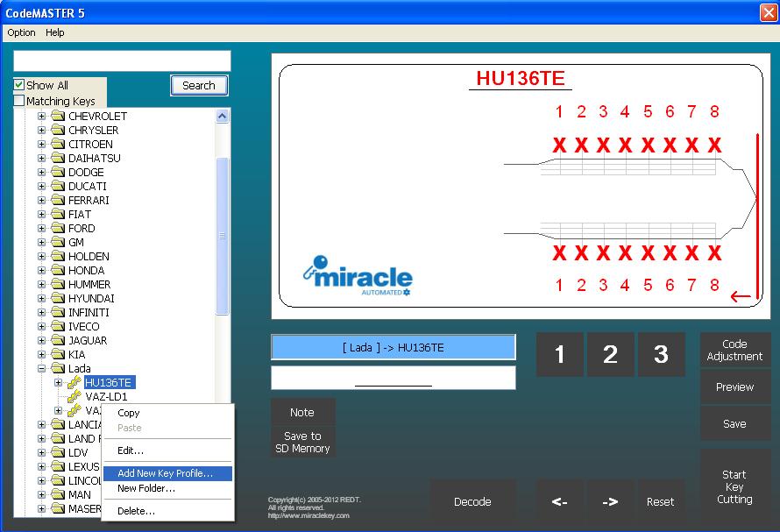Select the FERRARI folder icon
The width and height of the screenshot is (780, 532).
coord(58,200)
